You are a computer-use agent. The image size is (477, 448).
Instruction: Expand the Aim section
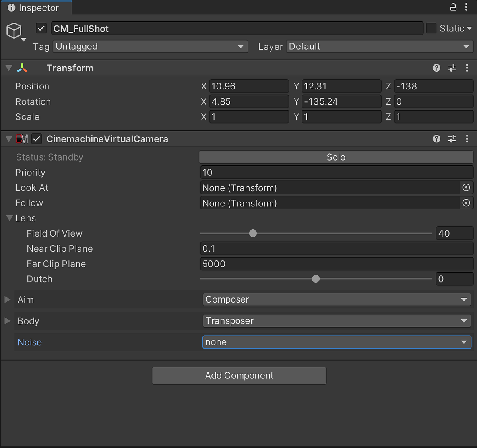(x=7, y=299)
